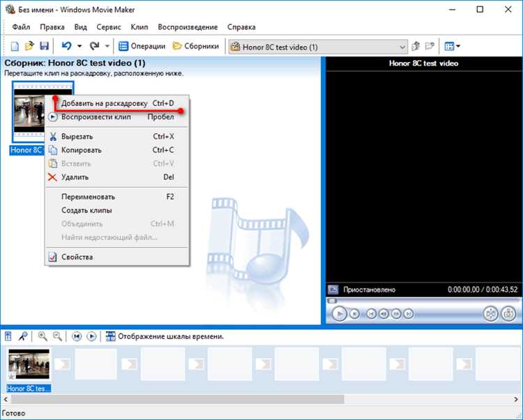Narrate timeline microphone icon
The height and width of the screenshot is (420, 523).
pos(23,336)
